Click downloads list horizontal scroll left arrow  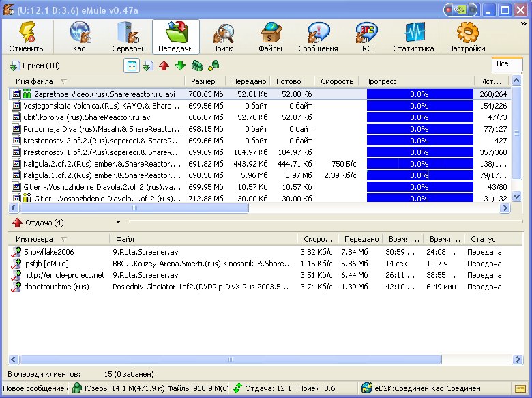coord(14,208)
